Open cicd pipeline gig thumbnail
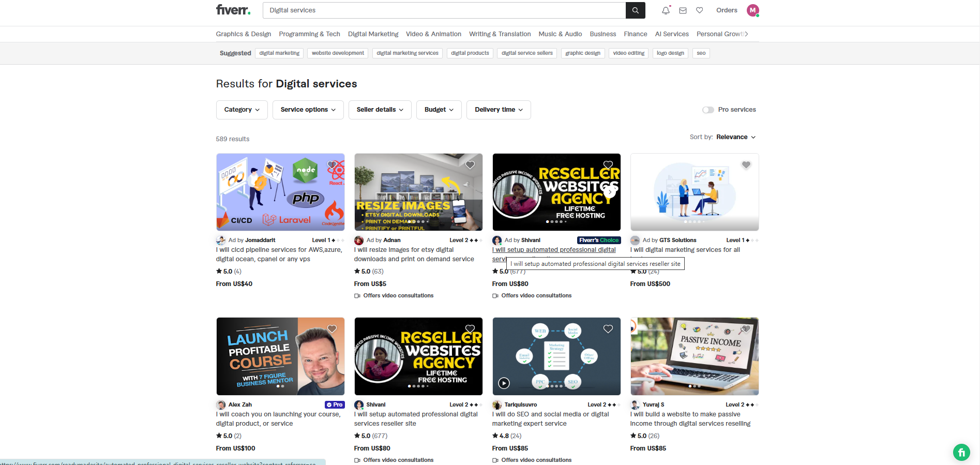Viewport: 980px width, 465px height. coord(280,192)
